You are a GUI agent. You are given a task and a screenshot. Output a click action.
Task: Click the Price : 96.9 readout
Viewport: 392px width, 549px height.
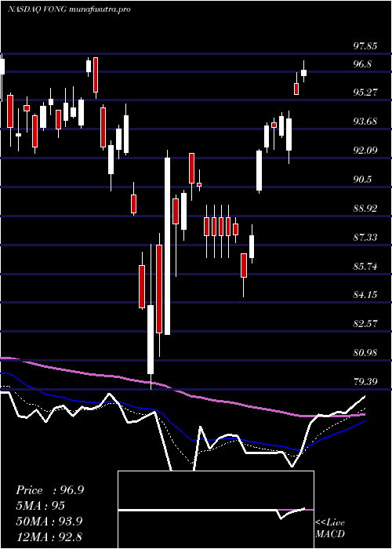[x=49, y=490]
